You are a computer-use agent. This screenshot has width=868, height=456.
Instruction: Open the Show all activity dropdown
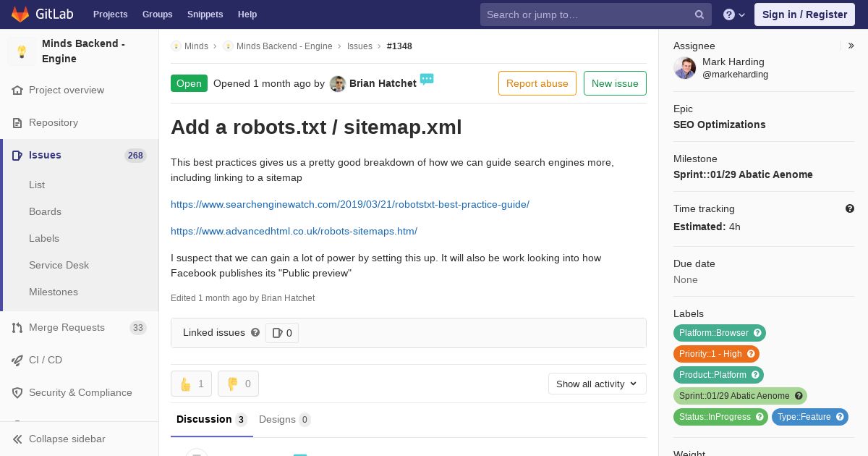597,384
